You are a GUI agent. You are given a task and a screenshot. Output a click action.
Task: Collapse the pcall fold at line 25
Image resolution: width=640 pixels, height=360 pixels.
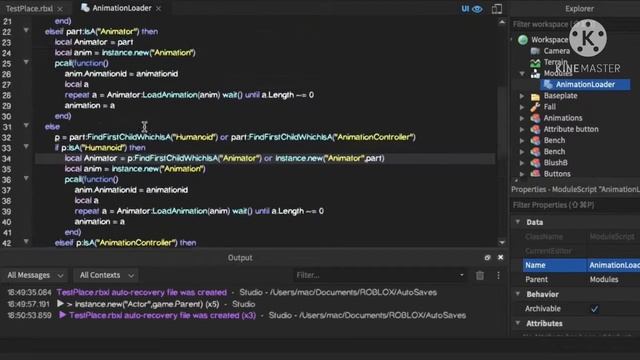click(26, 62)
